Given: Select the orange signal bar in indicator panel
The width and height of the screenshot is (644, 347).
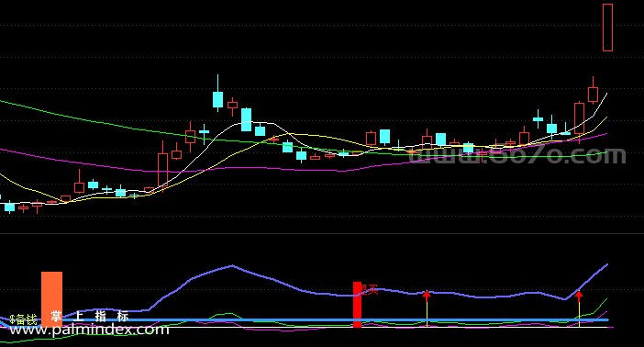Looking at the screenshot, I should [x=51, y=299].
